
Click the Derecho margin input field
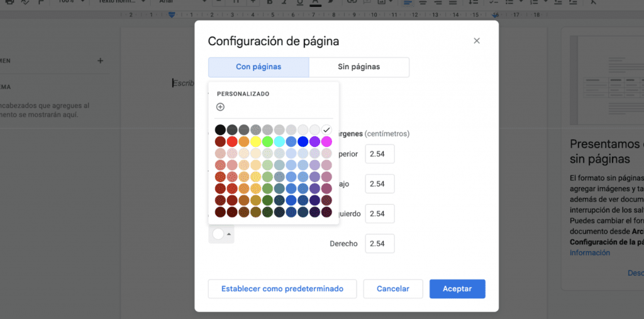pyautogui.click(x=380, y=244)
